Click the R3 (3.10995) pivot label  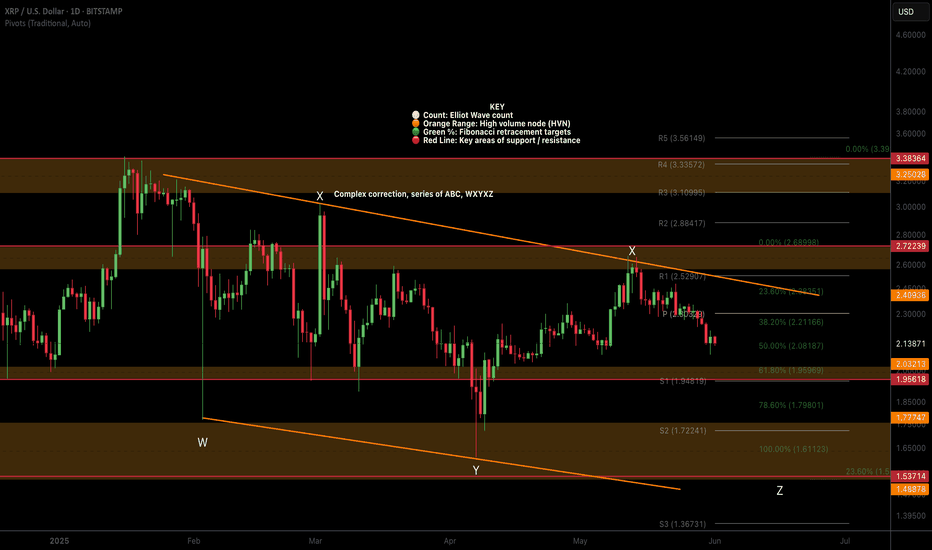click(681, 193)
